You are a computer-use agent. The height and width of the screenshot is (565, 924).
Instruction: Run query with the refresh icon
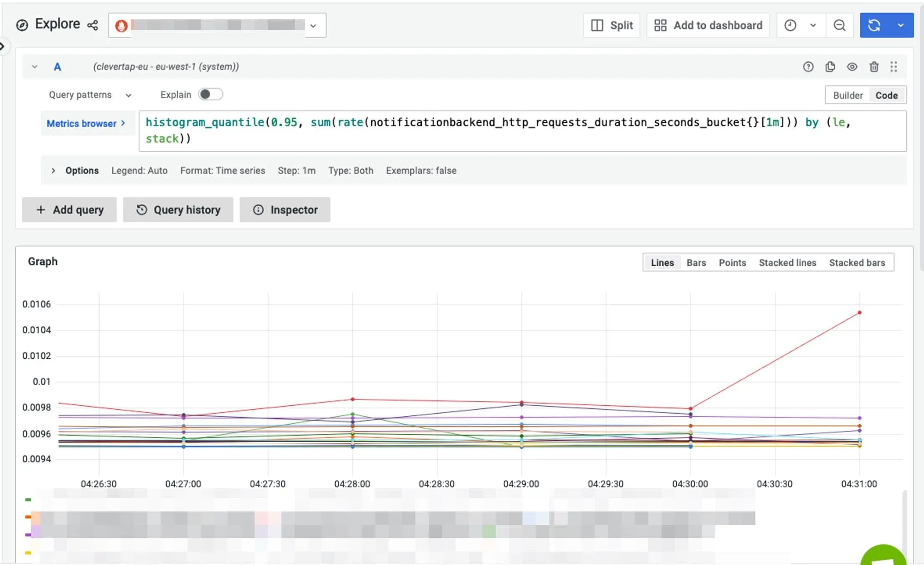coord(874,25)
